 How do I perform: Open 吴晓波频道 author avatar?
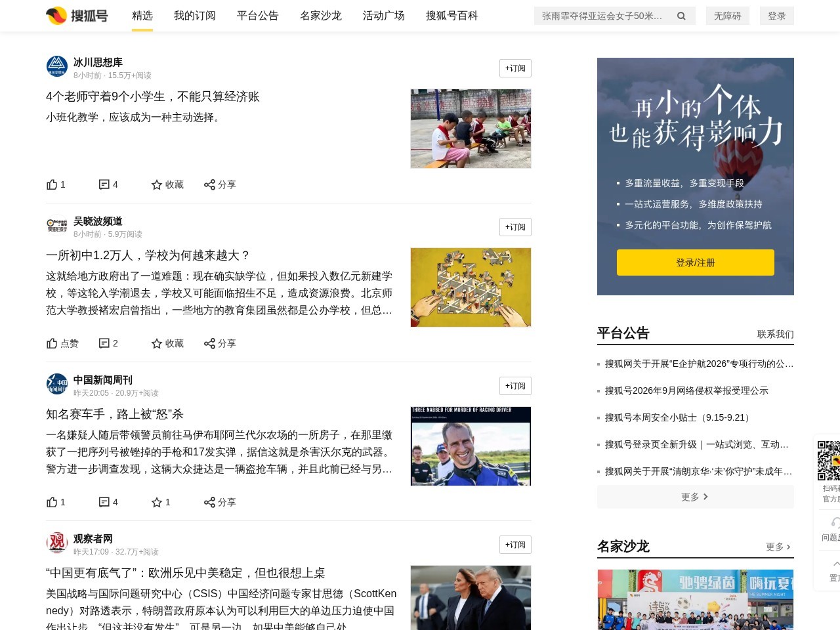57,225
